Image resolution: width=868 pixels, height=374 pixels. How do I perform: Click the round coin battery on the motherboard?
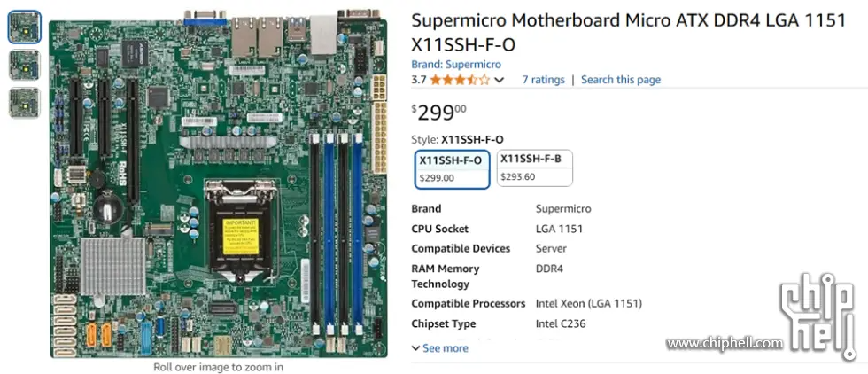coord(108,206)
